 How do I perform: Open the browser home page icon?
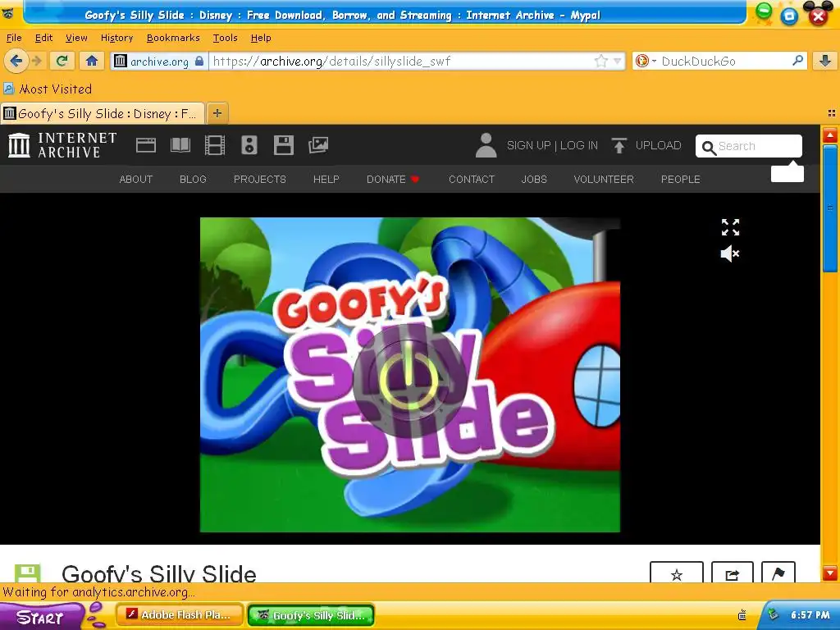[92, 61]
